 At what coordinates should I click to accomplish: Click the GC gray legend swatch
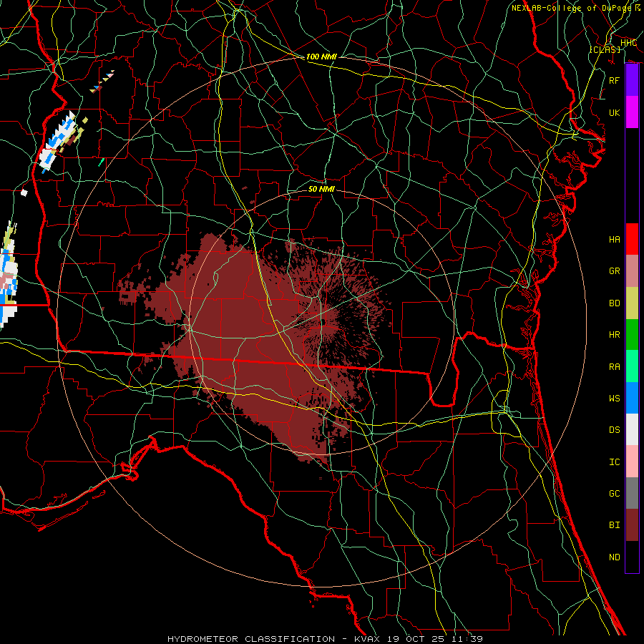(x=632, y=493)
